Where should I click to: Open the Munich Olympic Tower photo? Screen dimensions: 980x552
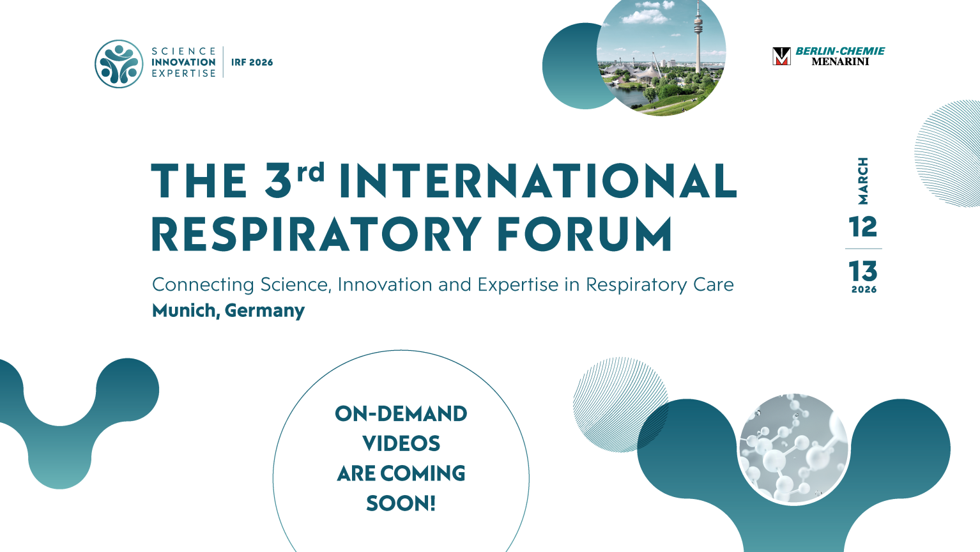coord(661,56)
